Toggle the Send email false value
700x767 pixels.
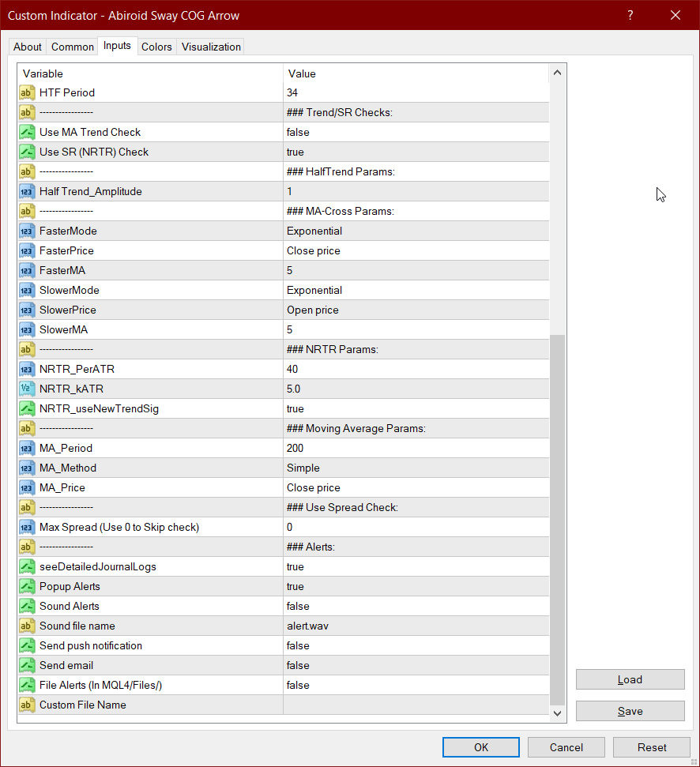coord(416,665)
